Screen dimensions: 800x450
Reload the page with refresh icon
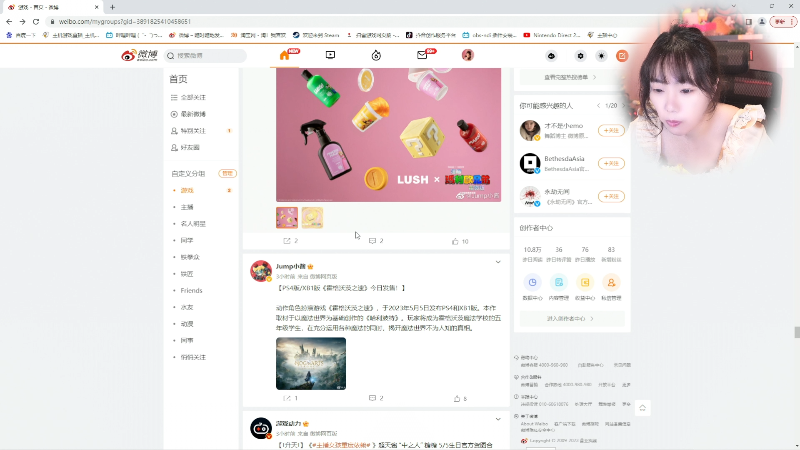click(36, 21)
